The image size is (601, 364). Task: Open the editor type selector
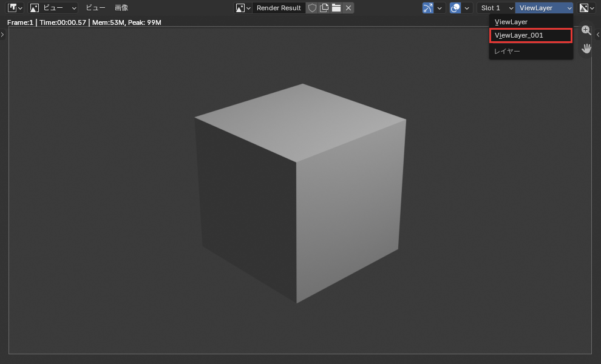click(x=15, y=8)
